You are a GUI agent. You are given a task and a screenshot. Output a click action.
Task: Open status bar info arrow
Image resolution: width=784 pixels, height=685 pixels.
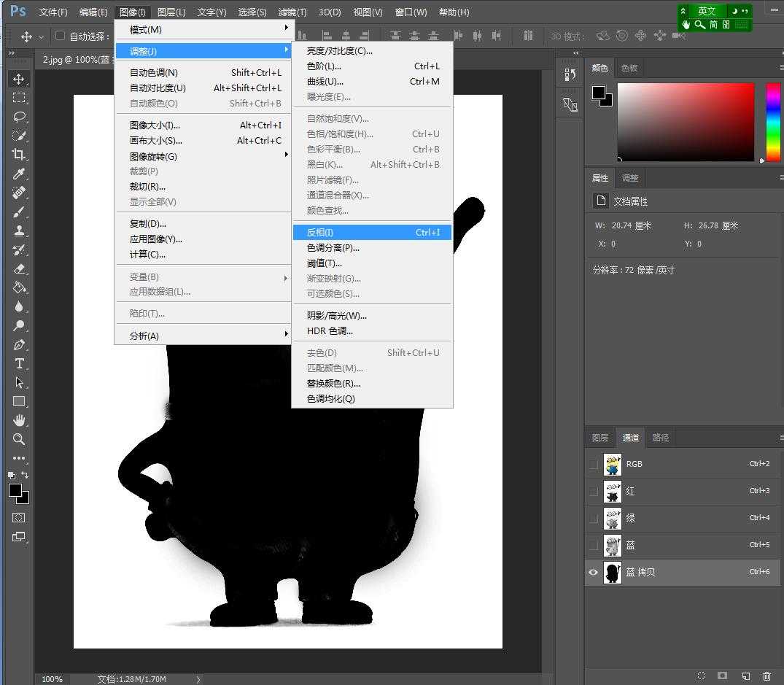click(198, 679)
